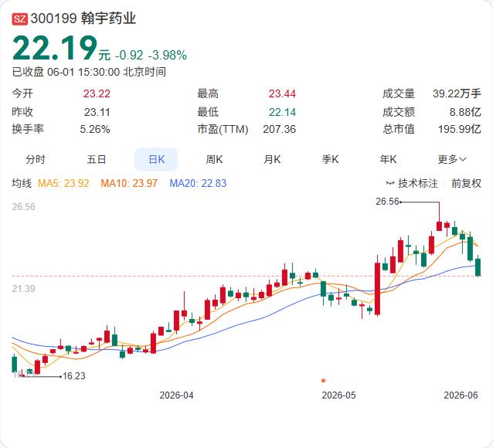Click the 今开 value 23.22
Screen dimensions: 493x448
(x=97, y=93)
